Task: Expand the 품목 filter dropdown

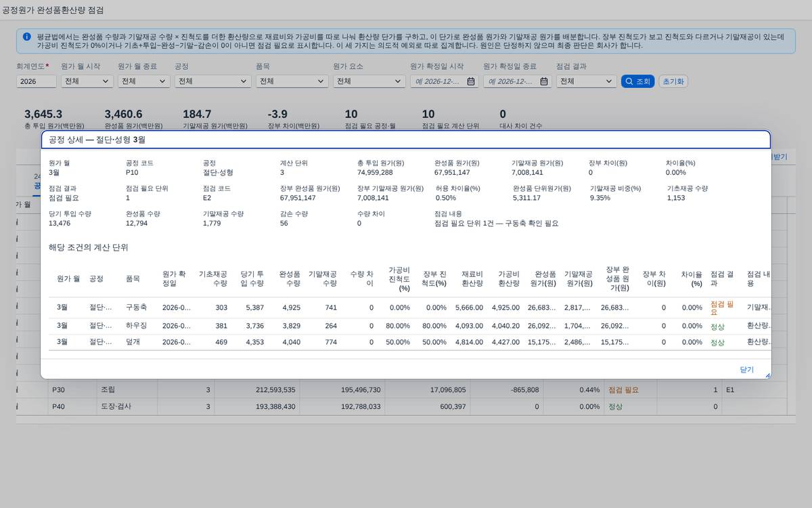Action: tap(292, 81)
